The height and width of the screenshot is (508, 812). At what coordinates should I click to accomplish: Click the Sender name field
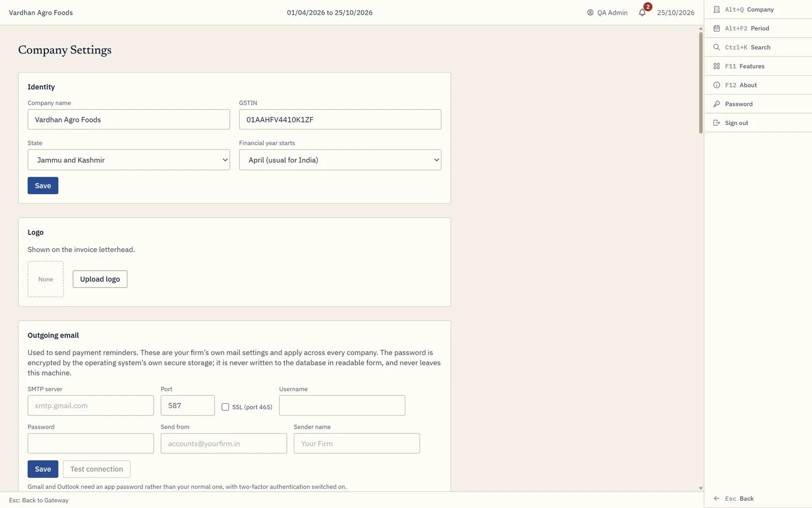[357, 443]
